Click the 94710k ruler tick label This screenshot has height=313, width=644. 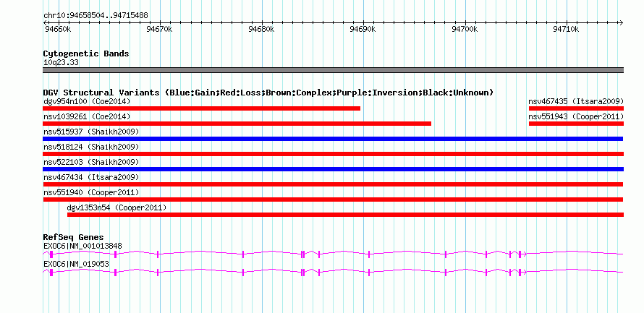click(x=566, y=30)
